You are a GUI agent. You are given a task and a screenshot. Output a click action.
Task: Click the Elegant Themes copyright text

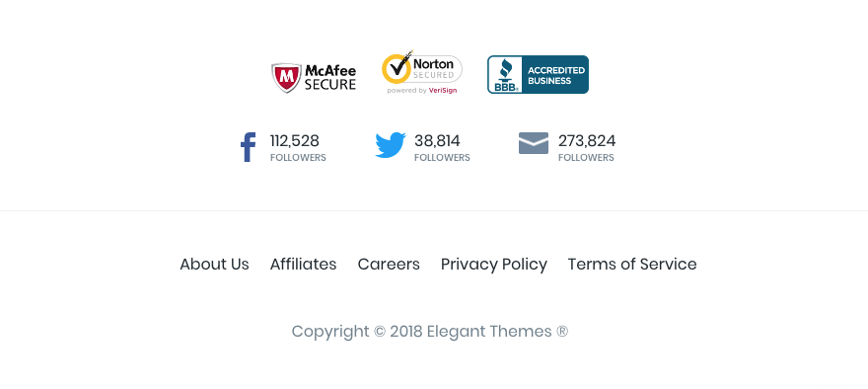point(430,332)
